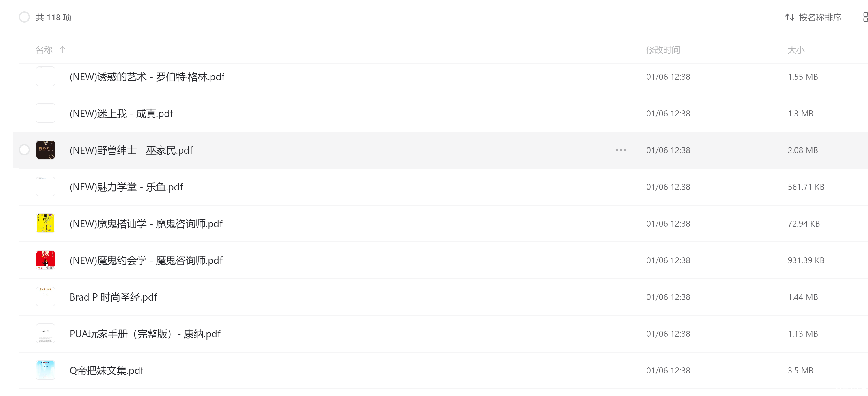
Task: Click the PUA玩家手册 file thumbnail
Action: (x=46, y=333)
